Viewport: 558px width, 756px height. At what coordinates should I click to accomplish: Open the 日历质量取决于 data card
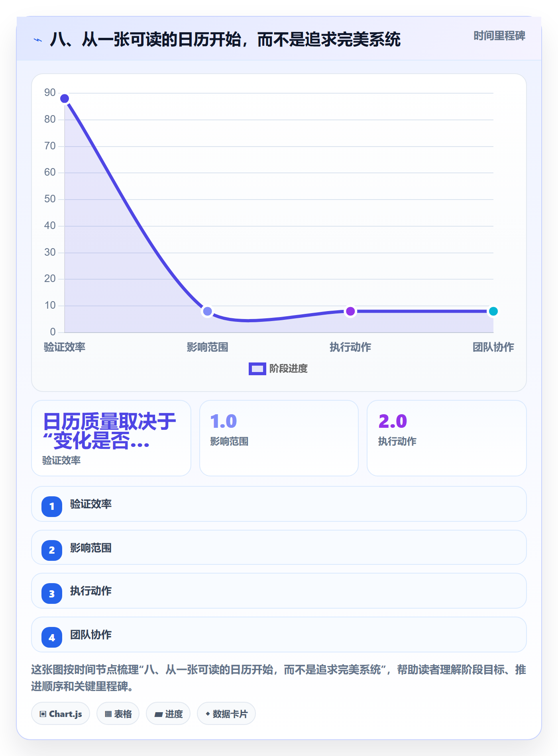(111, 438)
